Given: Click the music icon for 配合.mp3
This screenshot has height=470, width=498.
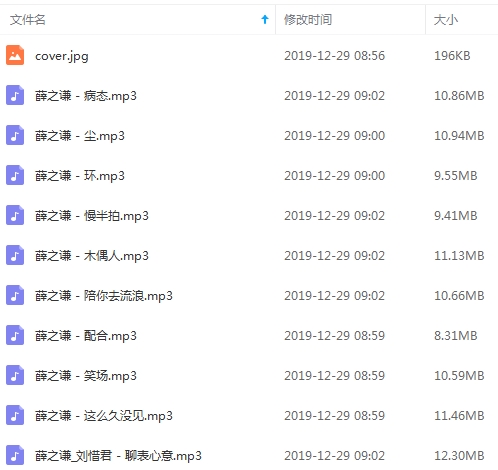Looking at the screenshot, I should pos(15,335).
